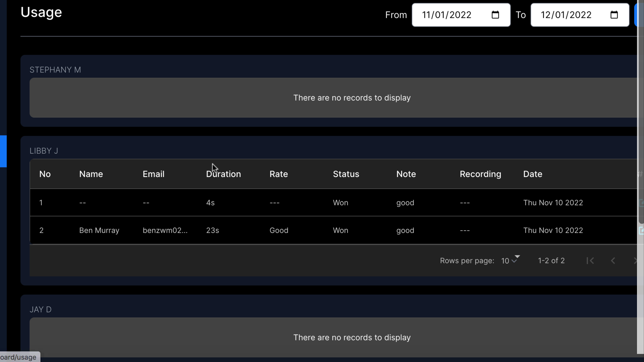Go to previous page of Libby J table
The width and height of the screenshot is (644, 362).
(x=613, y=261)
